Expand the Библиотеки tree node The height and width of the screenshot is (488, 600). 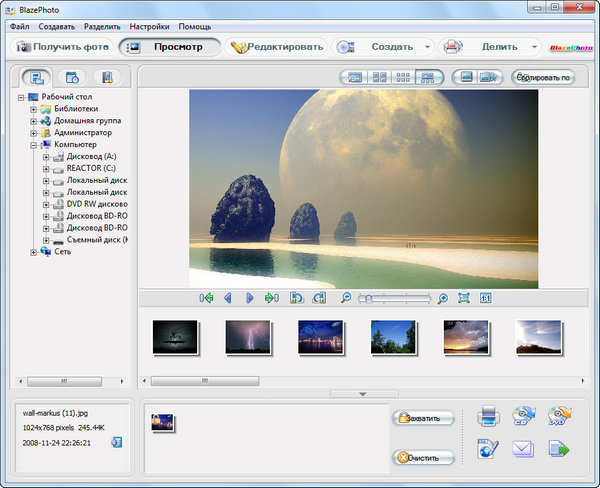click(33, 108)
